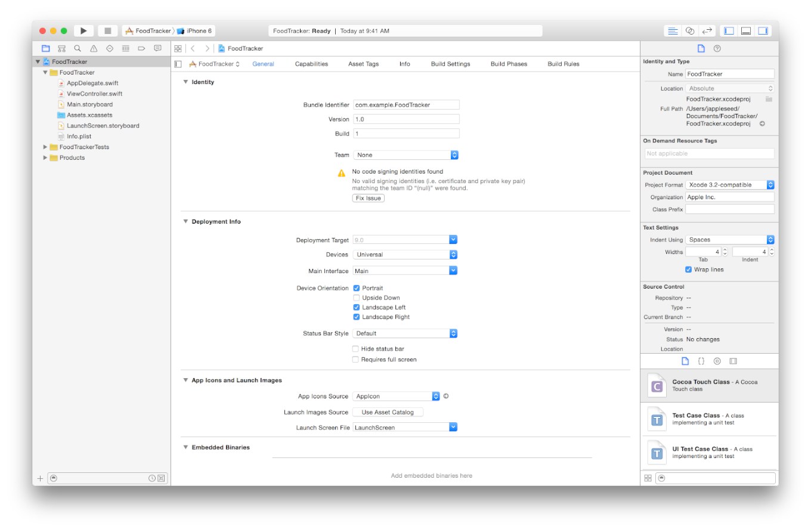
Task: Collapse the Identity section
Action: click(x=185, y=82)
